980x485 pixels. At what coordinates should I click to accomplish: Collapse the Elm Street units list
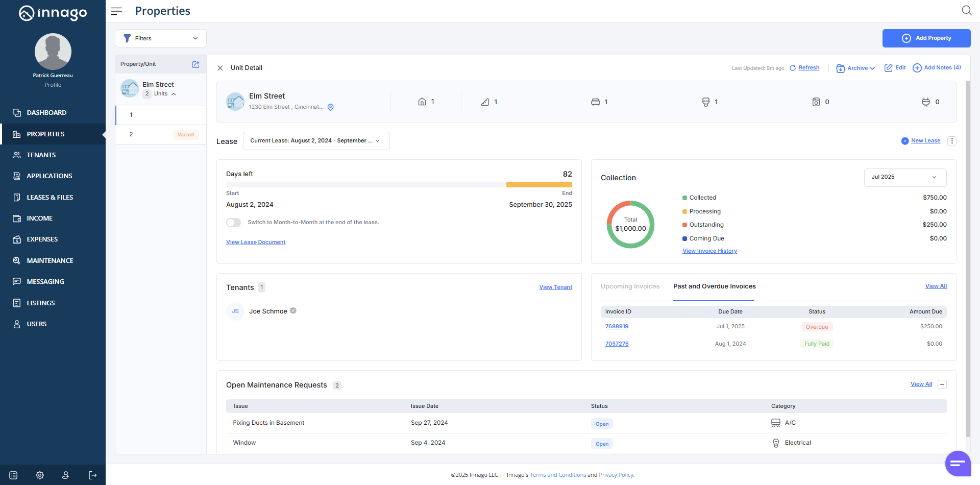[x=174, y=94]
